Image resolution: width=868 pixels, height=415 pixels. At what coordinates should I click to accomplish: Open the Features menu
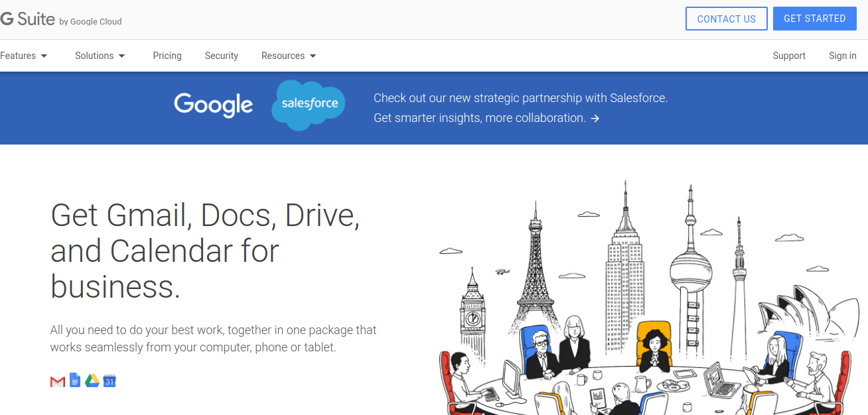24,56
